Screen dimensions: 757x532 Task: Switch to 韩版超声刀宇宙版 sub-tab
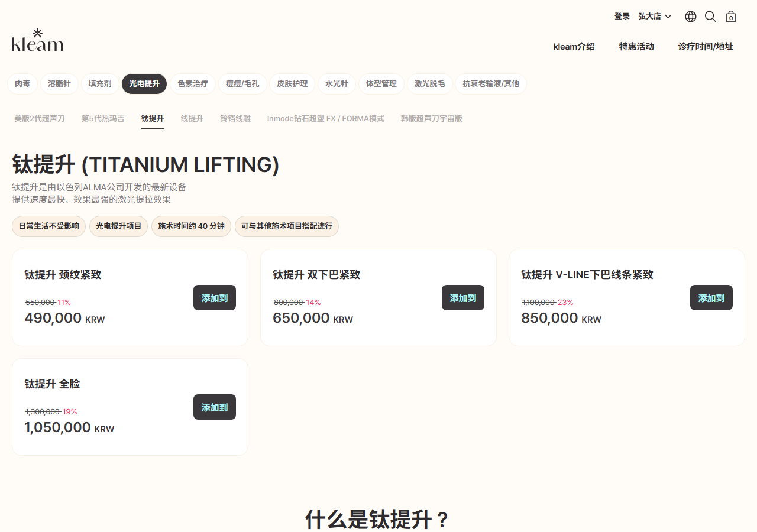click(432, 118)
